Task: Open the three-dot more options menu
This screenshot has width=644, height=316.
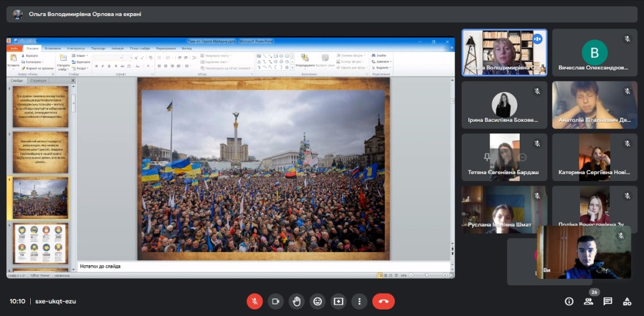Action: [x=359, y=301]
